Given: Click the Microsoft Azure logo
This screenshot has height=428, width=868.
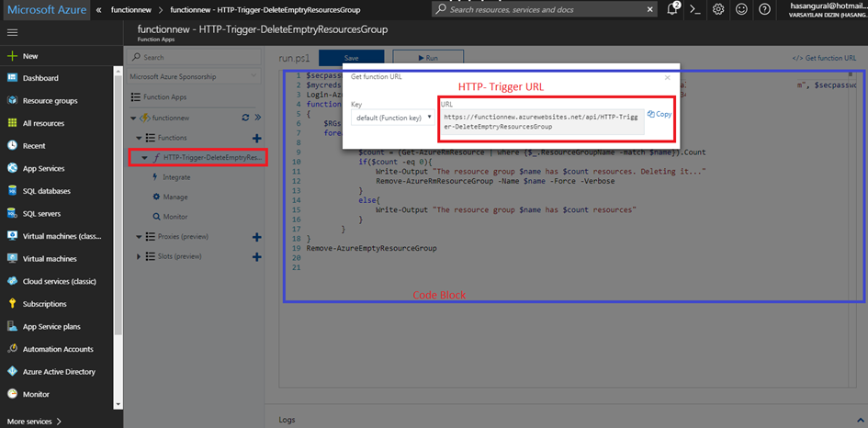Looking at the screenshot, I should click(47, 10).
